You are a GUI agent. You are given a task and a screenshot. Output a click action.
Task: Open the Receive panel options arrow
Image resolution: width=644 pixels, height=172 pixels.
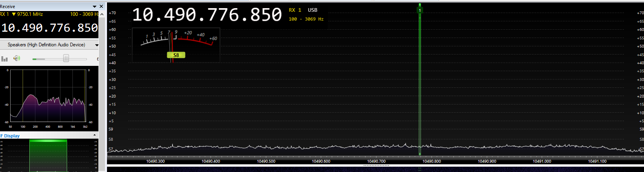(x=95, y=7)
